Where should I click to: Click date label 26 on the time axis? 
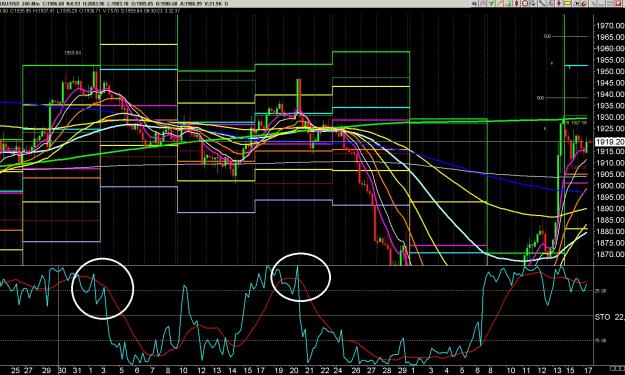tap(356, 371)
